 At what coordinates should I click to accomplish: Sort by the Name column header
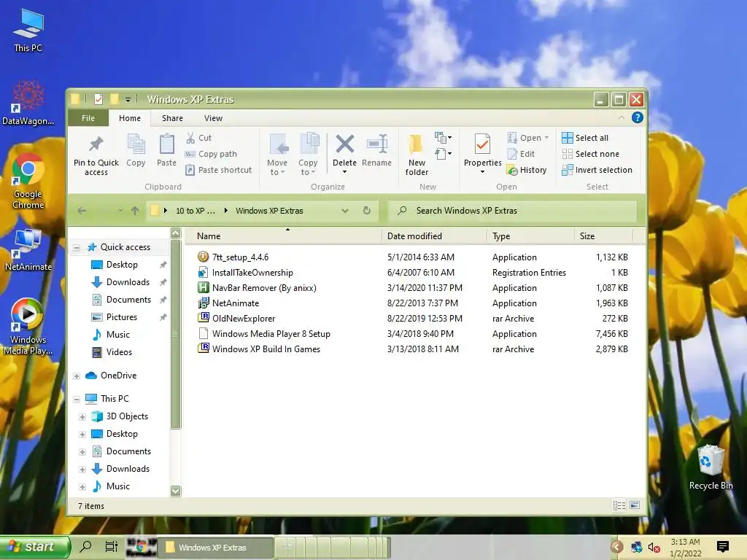tap(284, 236)
